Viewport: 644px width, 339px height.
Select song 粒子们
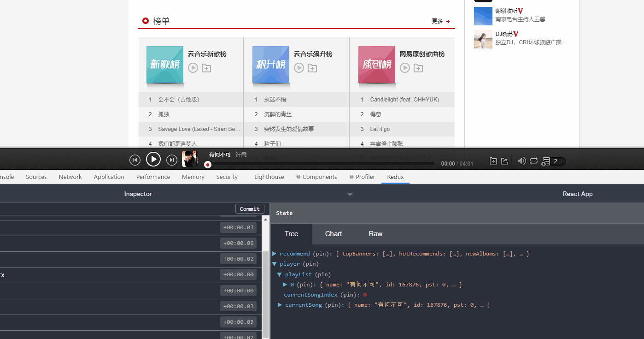pos(273,144)
